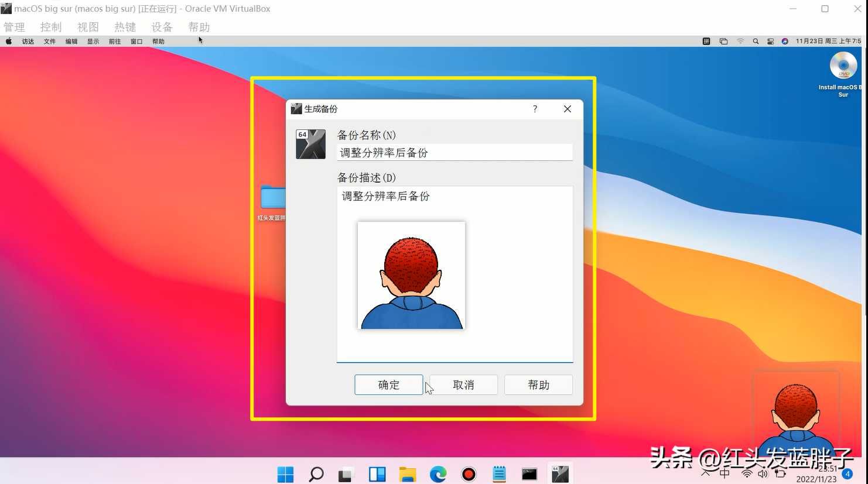This screenshot has width=868, height=484.
Task: Open File Explorer from taskbar
Action: pyautogui.click(x=408, y=474)
